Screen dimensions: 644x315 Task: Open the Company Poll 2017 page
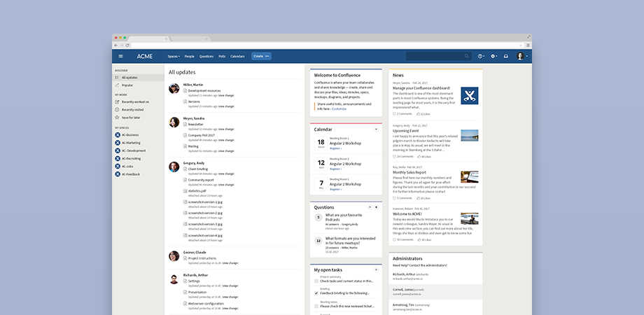pyautogui.click(x=202, y=135)
